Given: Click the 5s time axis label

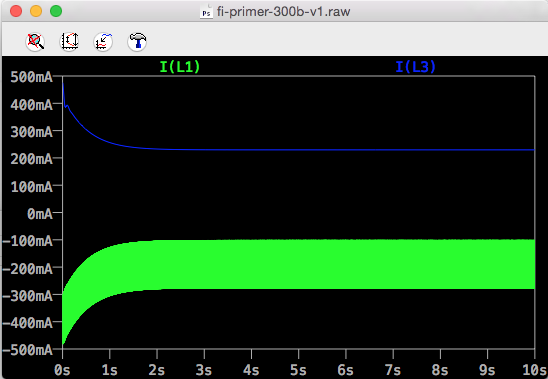Looking at the screenshot, I should [298, 370].
